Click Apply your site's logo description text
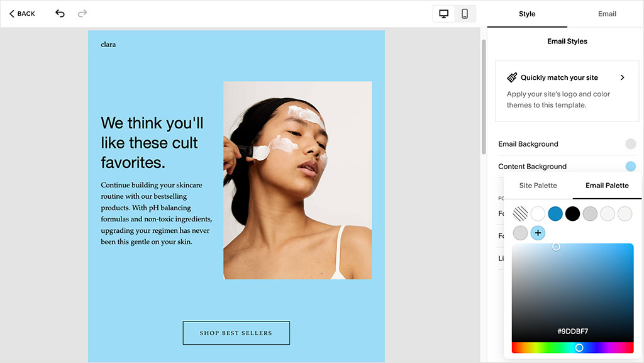Screen dimensions: 644x363 coord(558,99)
